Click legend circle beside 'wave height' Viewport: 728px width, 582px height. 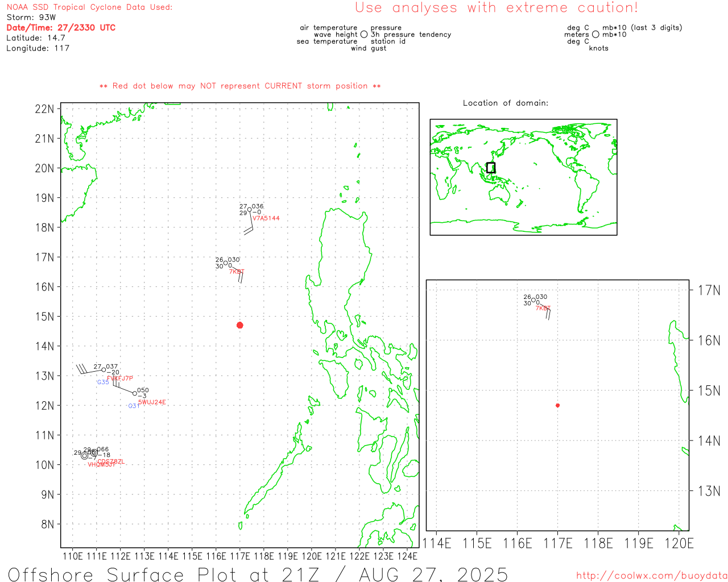[364, 35]
